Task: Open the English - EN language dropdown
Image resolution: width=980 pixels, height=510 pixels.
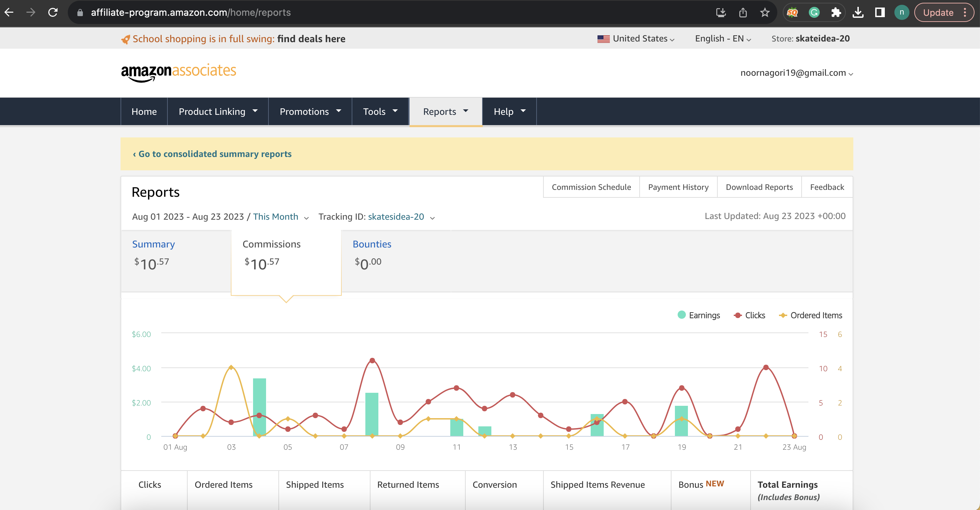Action: point(723,39)
